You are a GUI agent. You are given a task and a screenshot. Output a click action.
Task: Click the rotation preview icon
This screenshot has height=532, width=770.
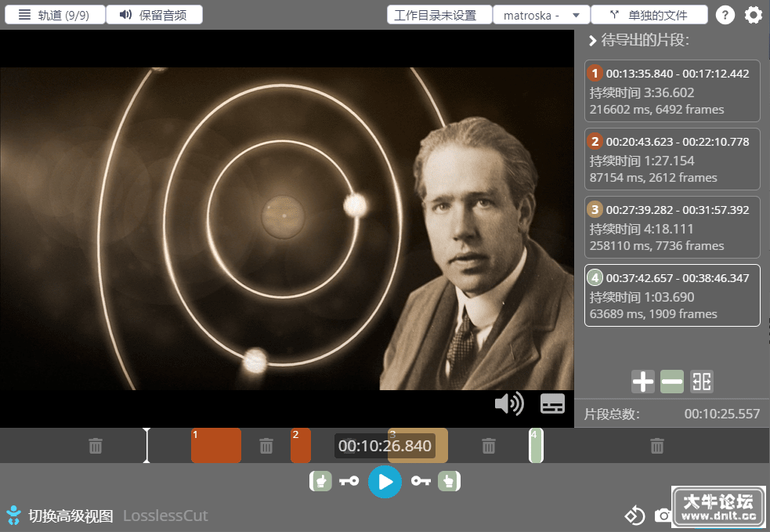pos(634,516)
